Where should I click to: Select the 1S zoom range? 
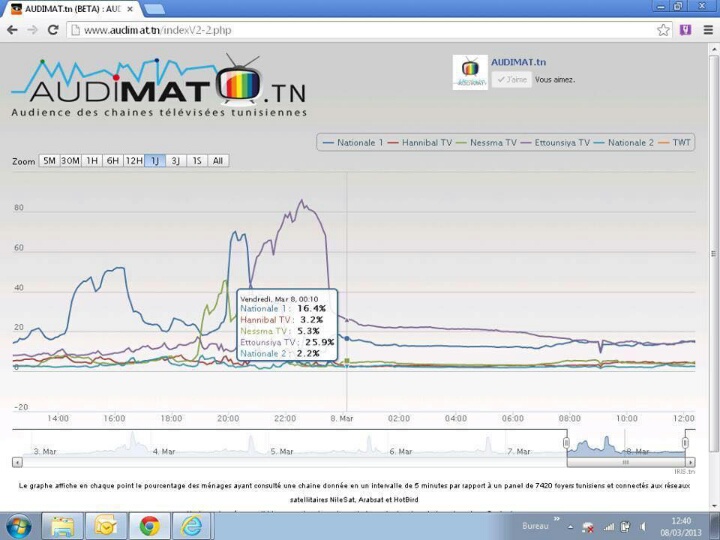(197, 161)
